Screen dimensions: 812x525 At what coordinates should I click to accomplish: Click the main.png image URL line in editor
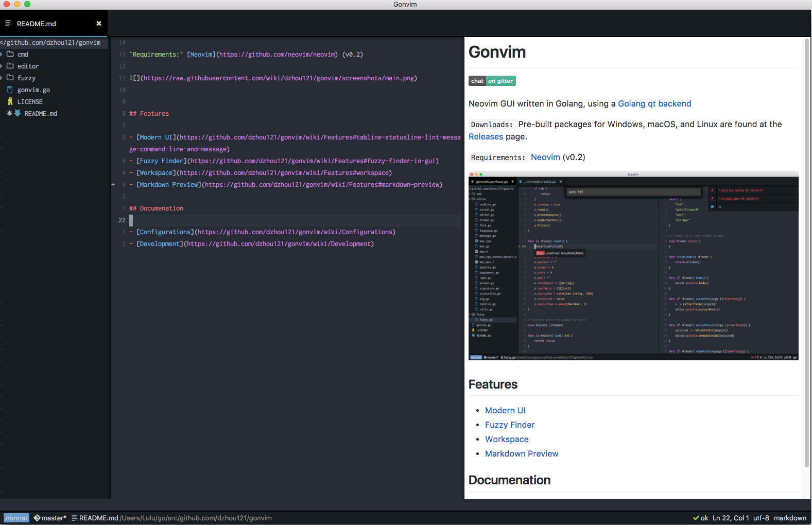tap(273, 78)
